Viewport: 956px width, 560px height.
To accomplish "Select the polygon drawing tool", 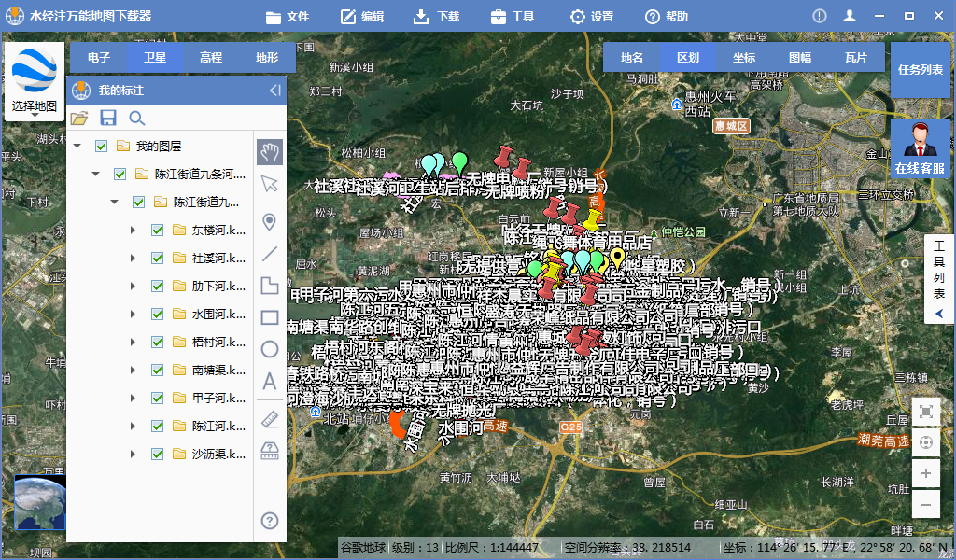I will [269, 287].
